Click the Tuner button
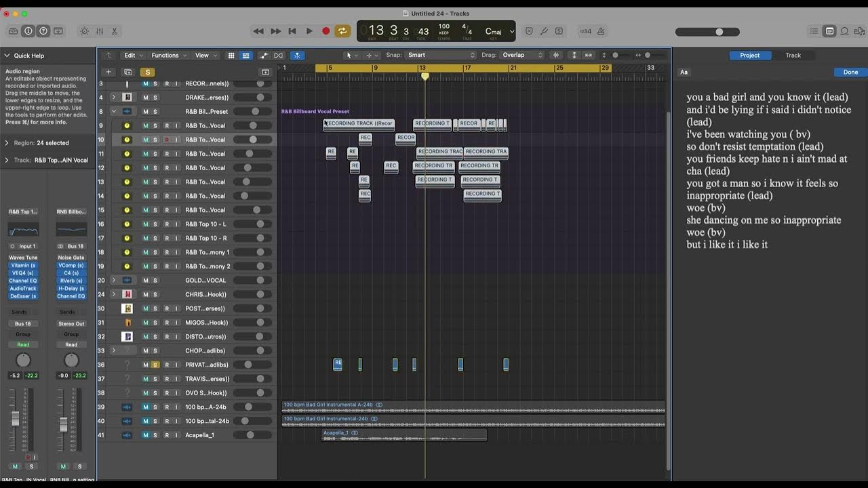868x488 pixels. (x=544, y=31)
